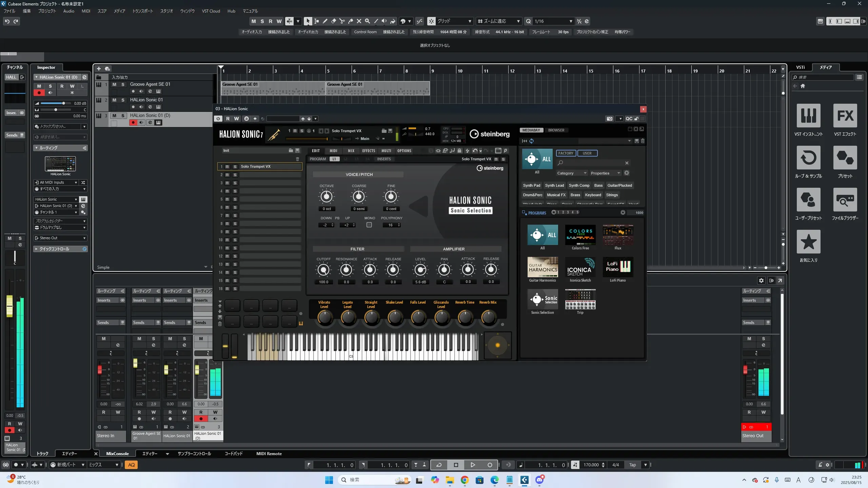The height and width of the screenshot is (488, 868).
Task: Click the Tap tempo button
Action: coord(632,465)
